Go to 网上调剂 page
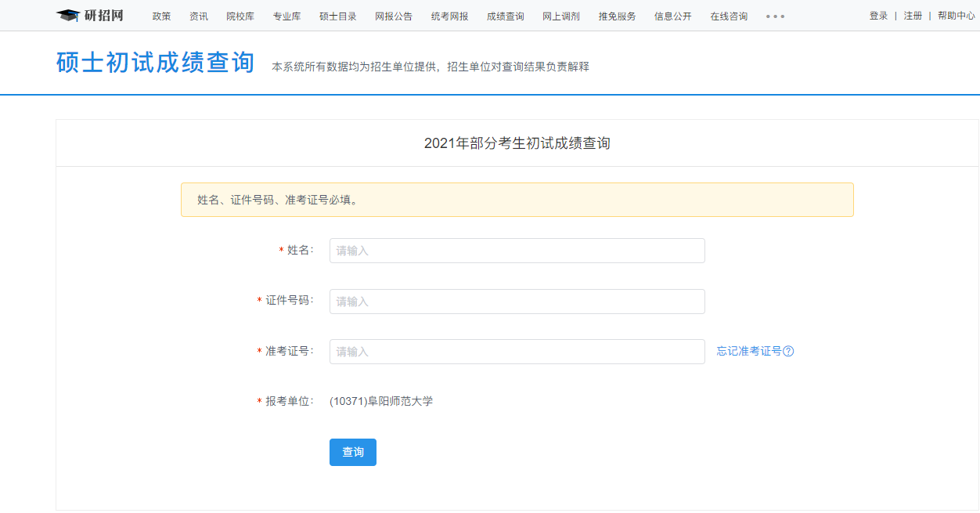Viewport: 980px width, 513px height. 561,16
